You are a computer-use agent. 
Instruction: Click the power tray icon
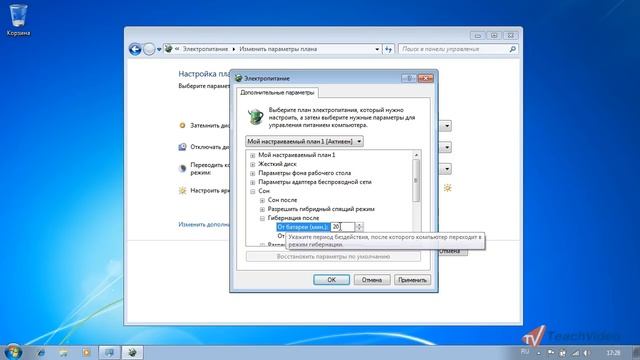[x=563, y=353]
